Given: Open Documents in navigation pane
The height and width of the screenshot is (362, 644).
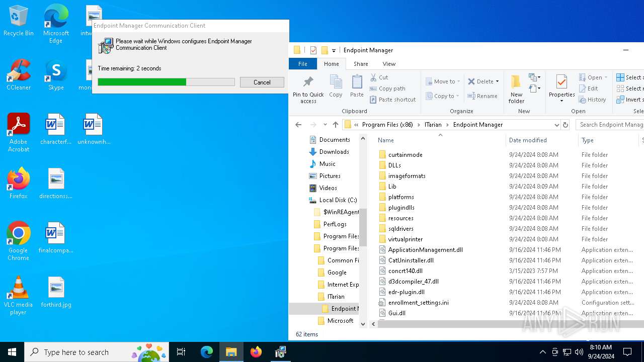Looking at the screenshot, I should pos(334,140).
